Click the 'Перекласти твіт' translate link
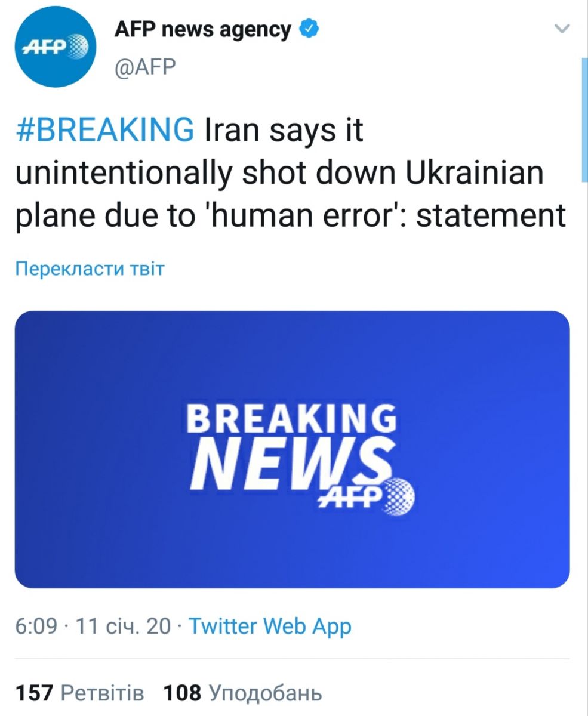Viewport: 588px width, 716px height. point(90,269)
